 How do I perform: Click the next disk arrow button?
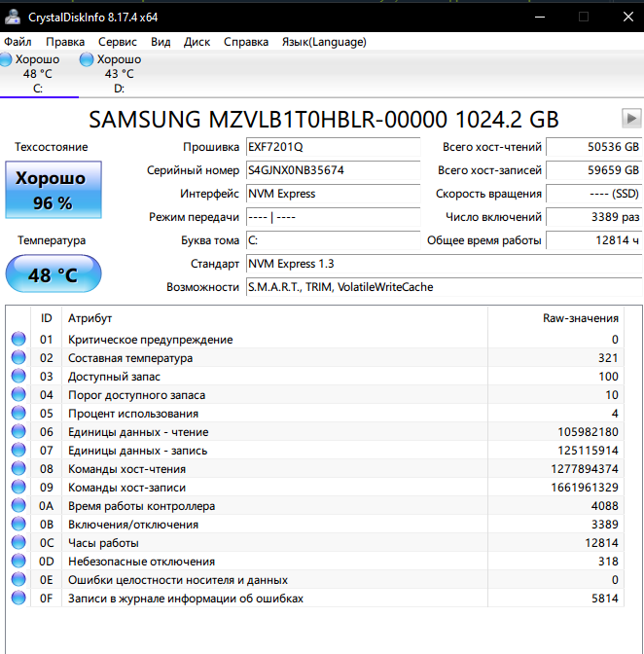click(x=631, y=119)
